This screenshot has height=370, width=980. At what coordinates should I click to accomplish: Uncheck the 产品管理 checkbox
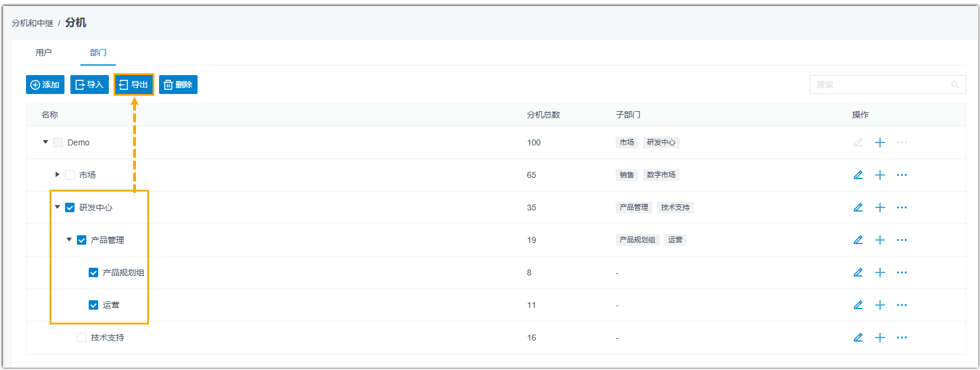82,240
